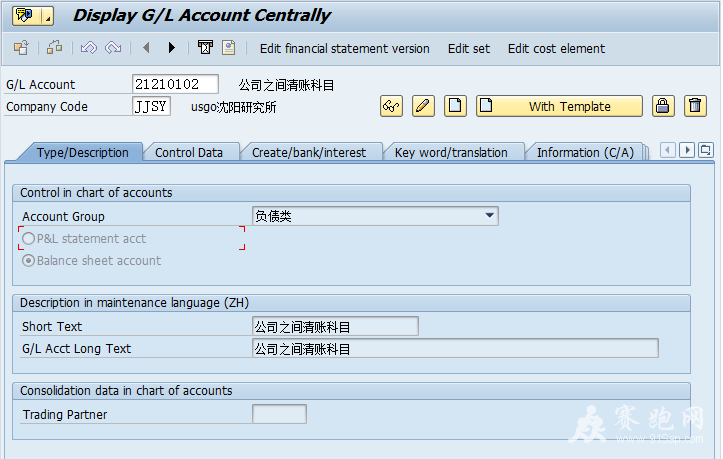Open the Key word/translation tab
Image resolution: width=723 pixels, height=459 pixels.
[x=451, y=153]
